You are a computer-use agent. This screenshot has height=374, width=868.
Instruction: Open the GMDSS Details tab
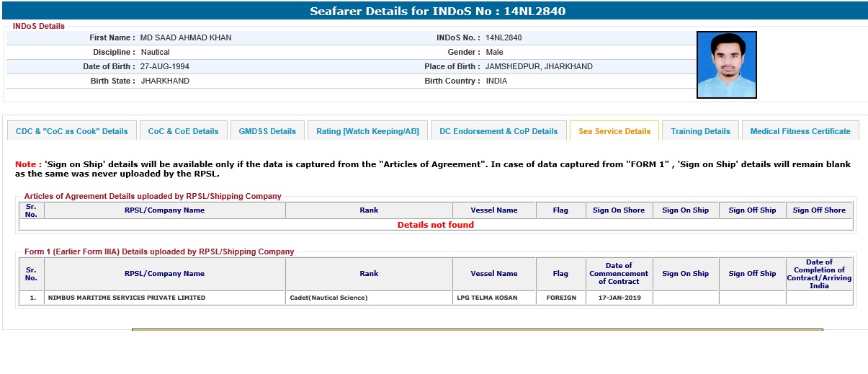[267, 131]
